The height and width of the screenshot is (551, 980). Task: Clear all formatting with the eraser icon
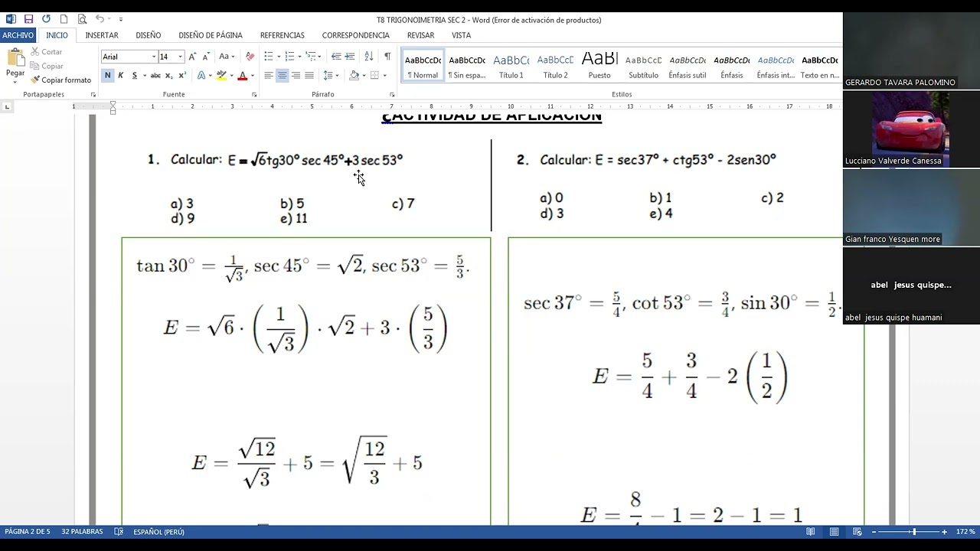250,57
